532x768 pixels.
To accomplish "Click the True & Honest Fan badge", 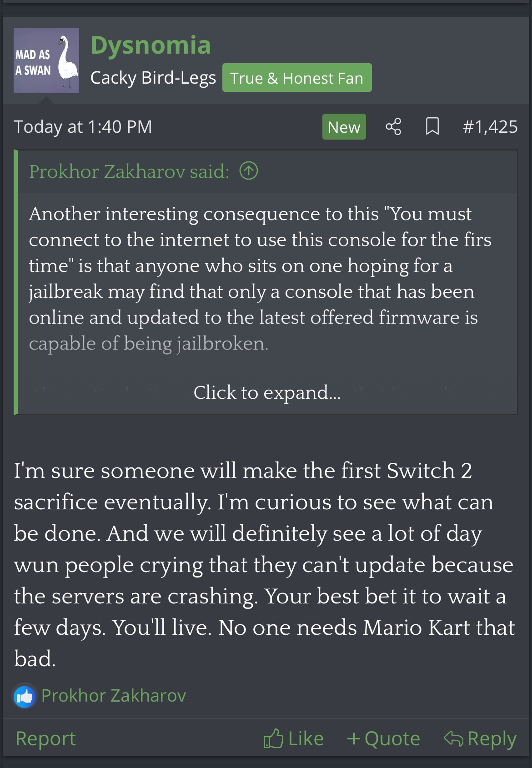I will 297,78.
